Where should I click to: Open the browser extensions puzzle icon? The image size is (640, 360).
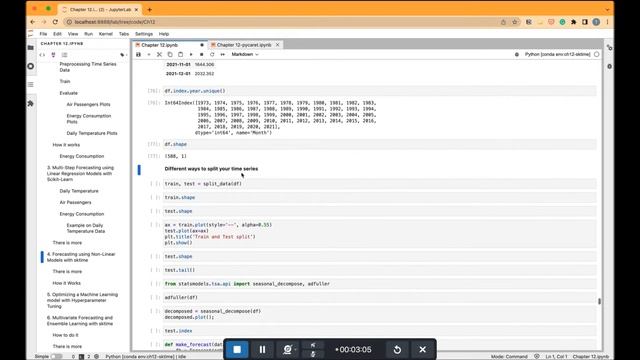point(573,22)
